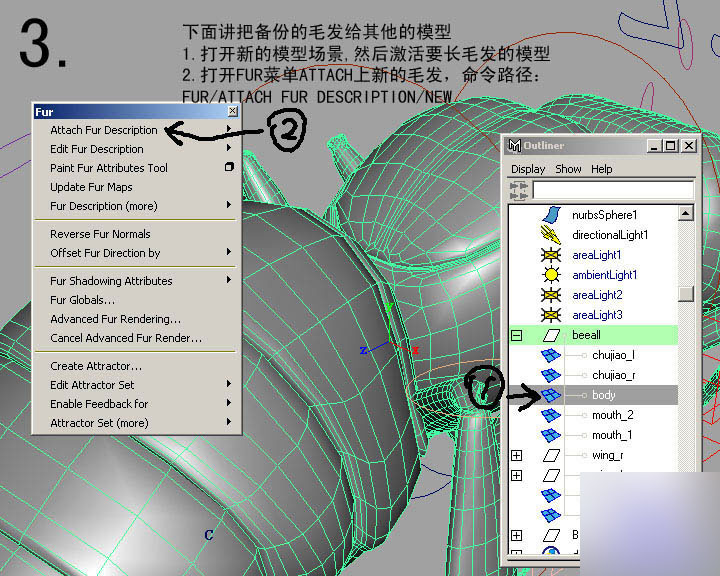Minimize the Outliner window
The width and height of the screenshot is (720, 576).
click(654, 146)
